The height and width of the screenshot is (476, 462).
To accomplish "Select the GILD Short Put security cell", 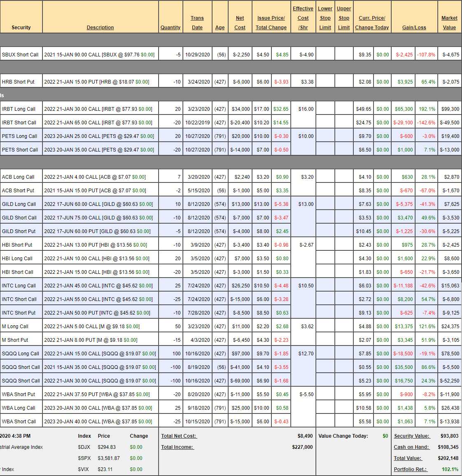I will tap(19, 231).
